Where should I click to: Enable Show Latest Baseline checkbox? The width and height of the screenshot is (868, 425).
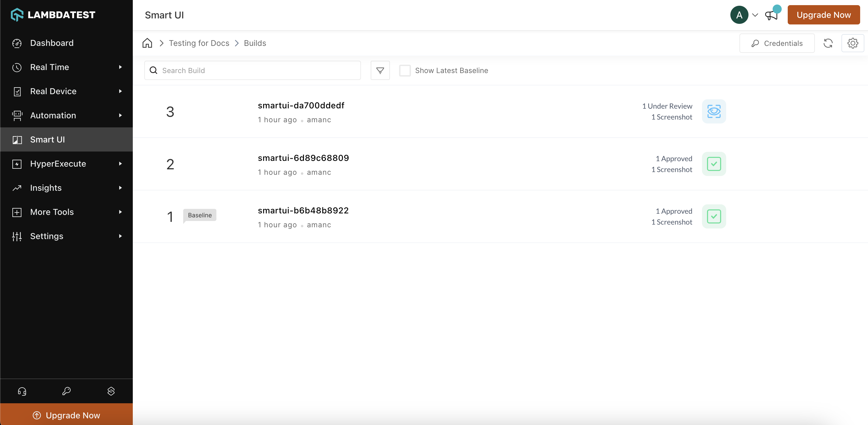pyautogui.click(x=405, y=71)
